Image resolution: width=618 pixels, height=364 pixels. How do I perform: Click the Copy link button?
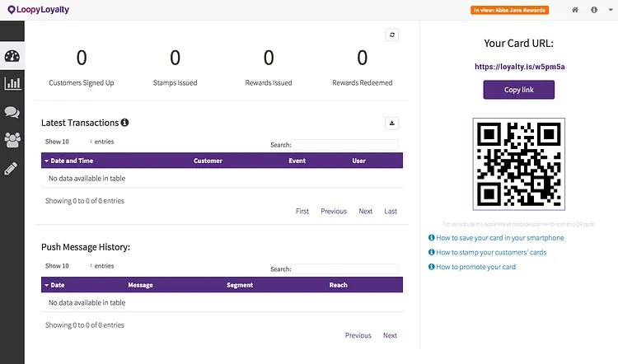pos(518,90)
